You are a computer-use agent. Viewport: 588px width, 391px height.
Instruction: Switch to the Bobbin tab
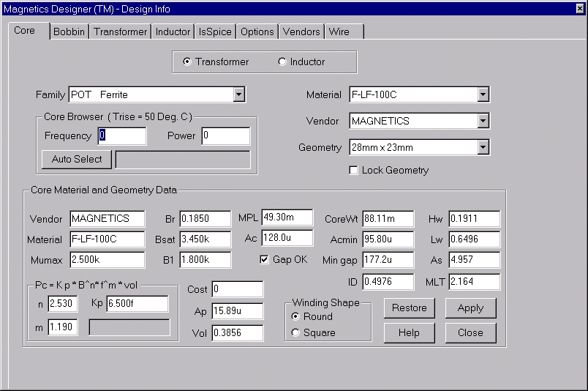(69, 31)
